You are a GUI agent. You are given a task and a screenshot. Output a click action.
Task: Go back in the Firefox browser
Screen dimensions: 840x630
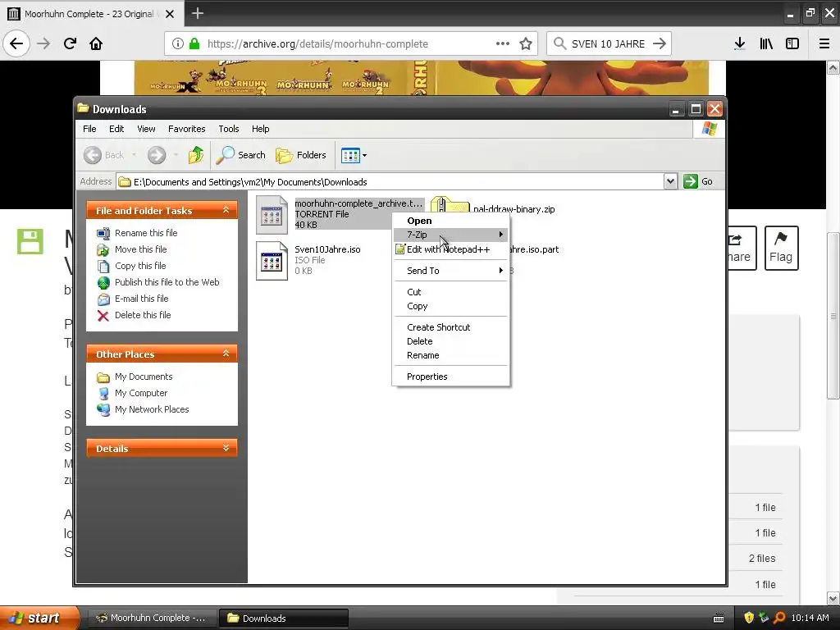16,43
